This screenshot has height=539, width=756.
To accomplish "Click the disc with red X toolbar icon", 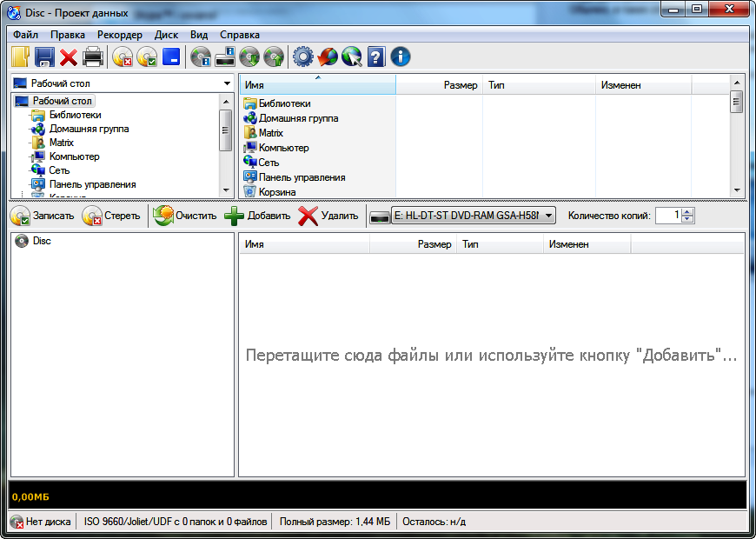I will [x=123, y=57].
